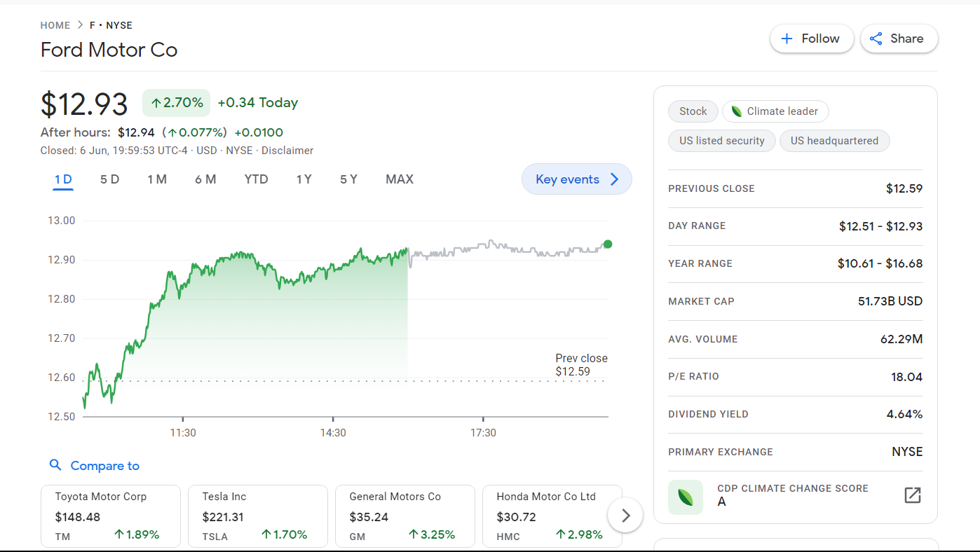Select the 5Y chart range tab

(x=348, y=179)
